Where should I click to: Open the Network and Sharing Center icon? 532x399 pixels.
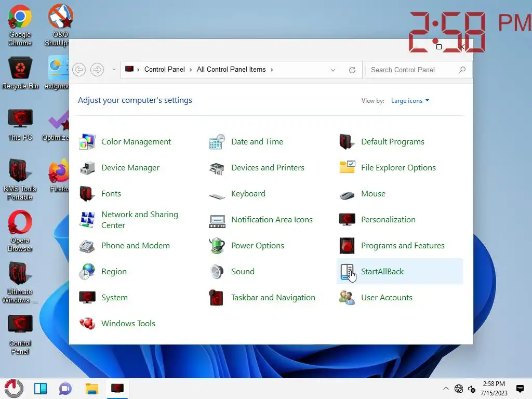click(x=87, y=220)
